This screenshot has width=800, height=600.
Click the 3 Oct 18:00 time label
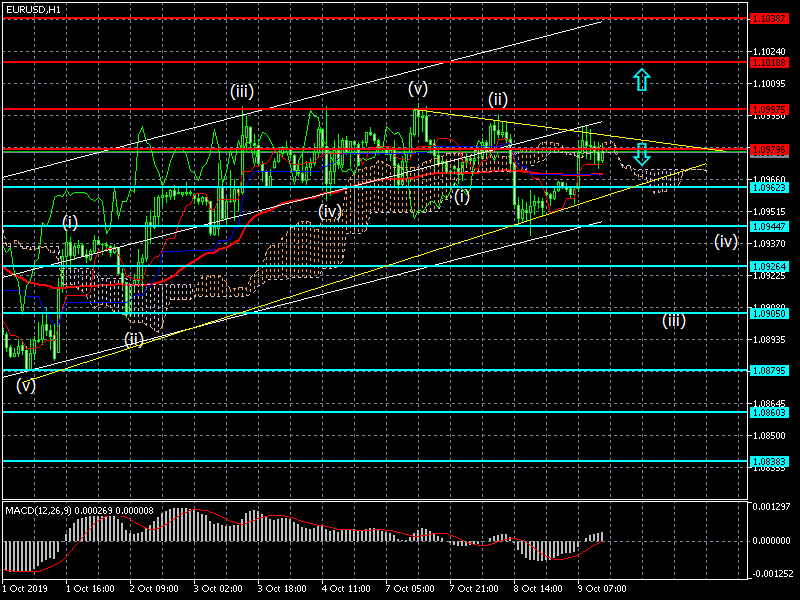tap(282, 588)
